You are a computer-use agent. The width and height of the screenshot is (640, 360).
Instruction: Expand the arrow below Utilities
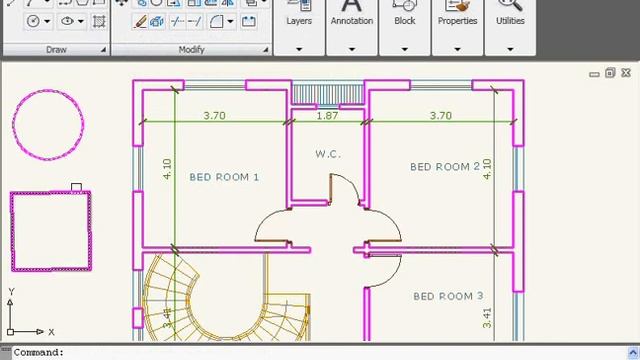[x=510, y=49]
